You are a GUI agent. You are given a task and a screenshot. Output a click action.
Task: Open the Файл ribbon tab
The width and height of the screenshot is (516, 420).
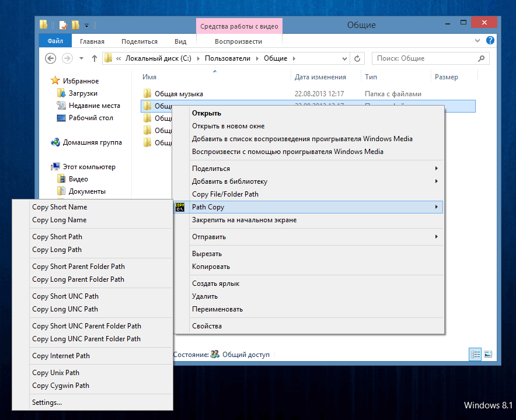pyautogui.click(x=55, y=41)
